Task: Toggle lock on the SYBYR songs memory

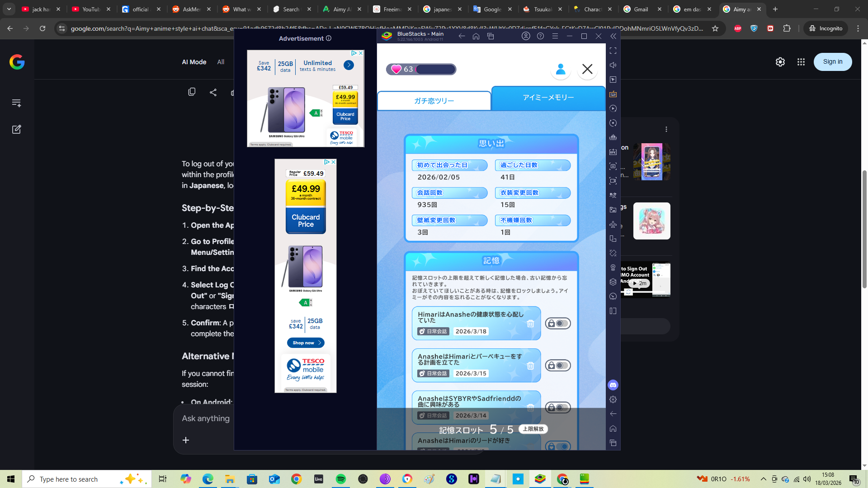Action: [558, 407]
